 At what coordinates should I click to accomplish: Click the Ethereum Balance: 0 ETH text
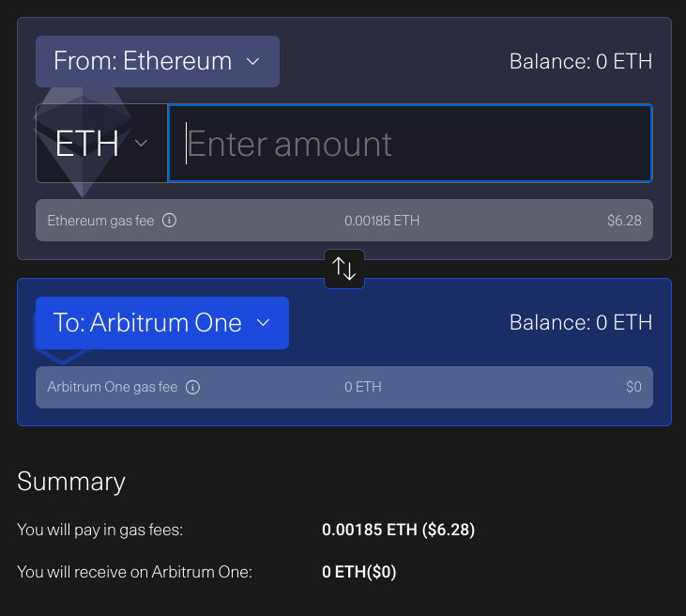tap(580, 62)
